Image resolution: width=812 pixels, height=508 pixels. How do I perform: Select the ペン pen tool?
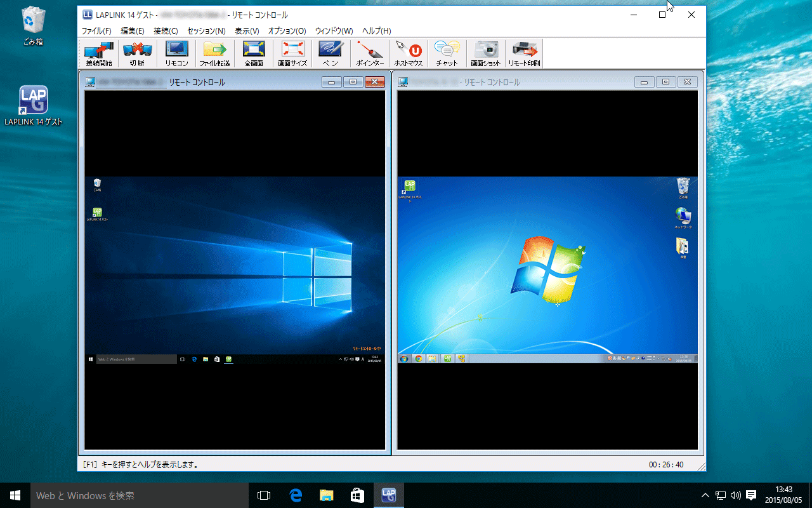click(x=331, y=53)
